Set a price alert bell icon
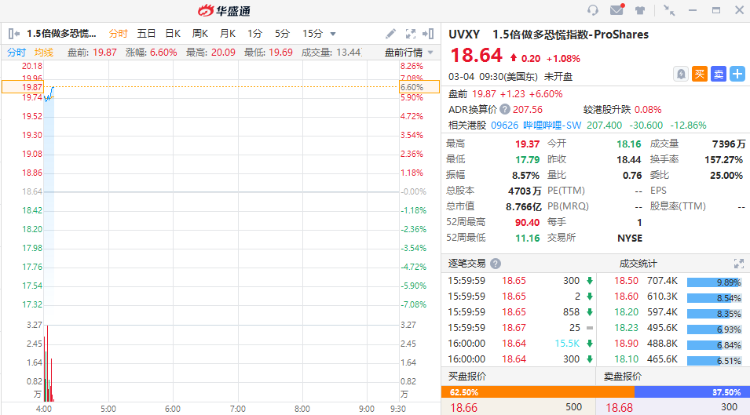Image resolution: width=750 pixels, height=415 pixels. point(680,74)
